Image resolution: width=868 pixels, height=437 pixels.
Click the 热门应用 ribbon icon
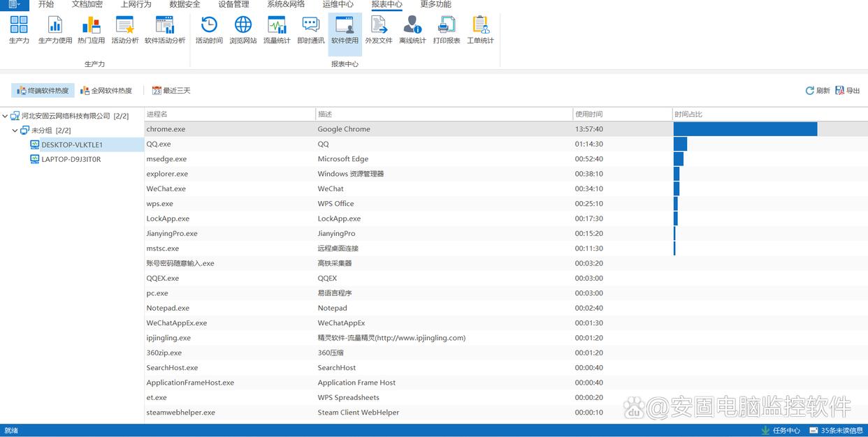pos(91,30)
